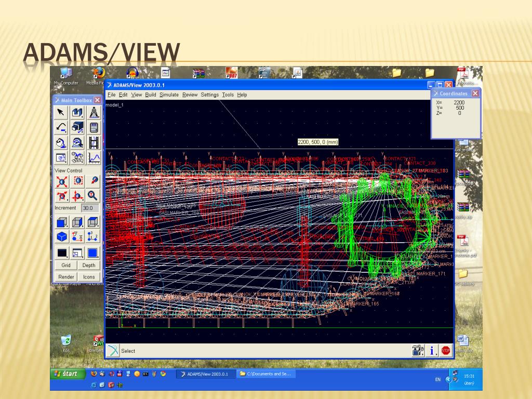The height and width of the screenshot is (399, 532).
Task: Open the Review menu
Action: [190, 95]
